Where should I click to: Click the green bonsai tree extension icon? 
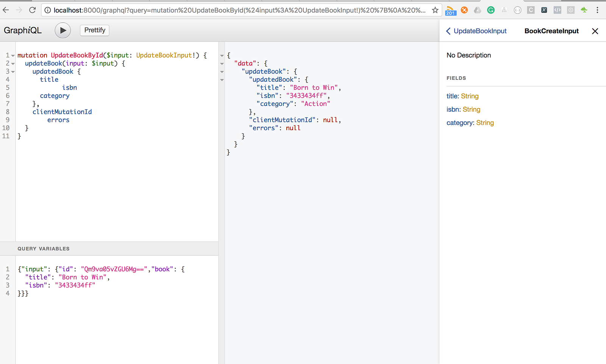[x=584, y=10]
